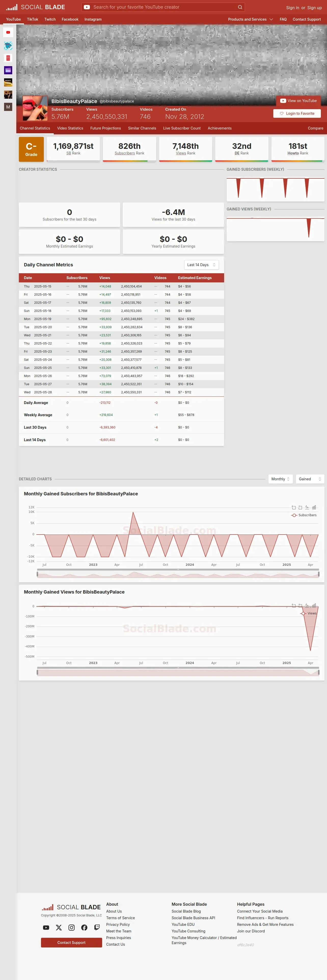
Task: Click the 826th Subscribers Rank card
Action: pos(129,149)
